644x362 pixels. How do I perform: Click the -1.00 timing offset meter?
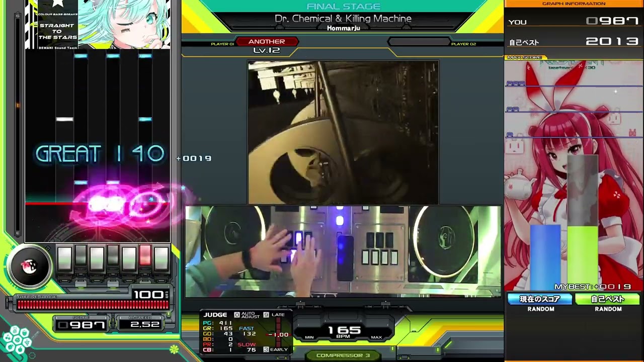click(278, 334)
